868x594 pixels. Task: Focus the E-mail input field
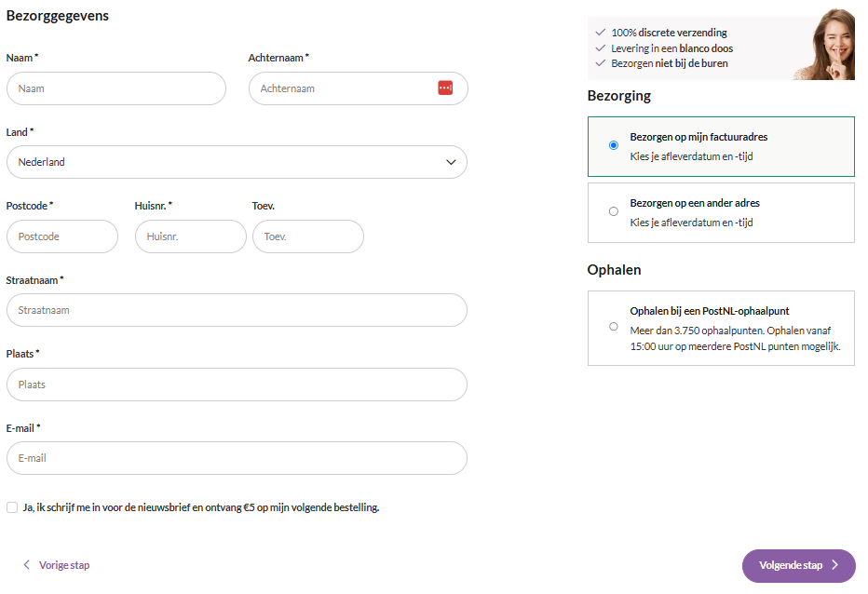[x=237, y=458]
